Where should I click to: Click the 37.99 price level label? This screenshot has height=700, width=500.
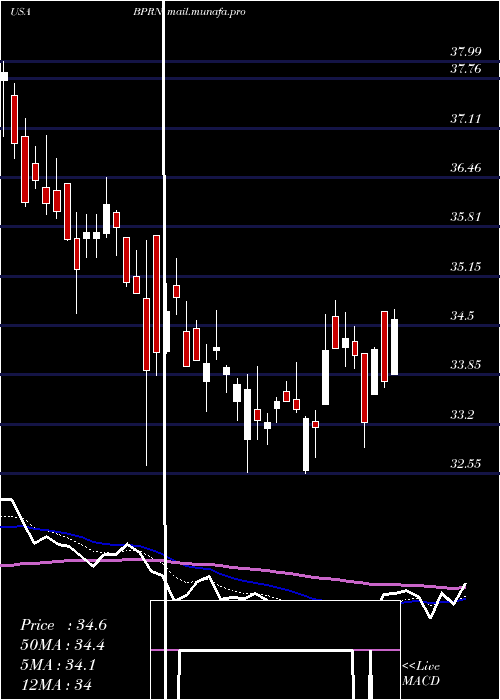(x=466, y=52)
